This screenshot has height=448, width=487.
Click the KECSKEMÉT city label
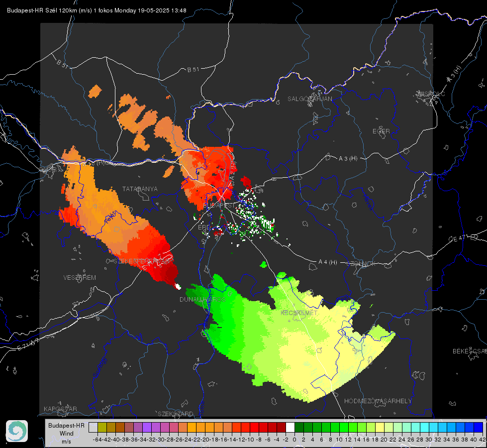coord(299,313)
